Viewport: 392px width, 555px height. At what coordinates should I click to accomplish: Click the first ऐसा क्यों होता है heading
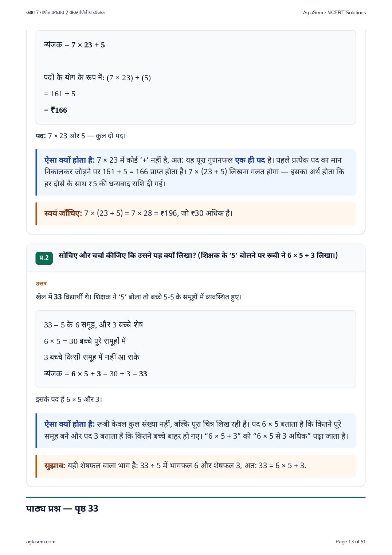click(70, 160)
